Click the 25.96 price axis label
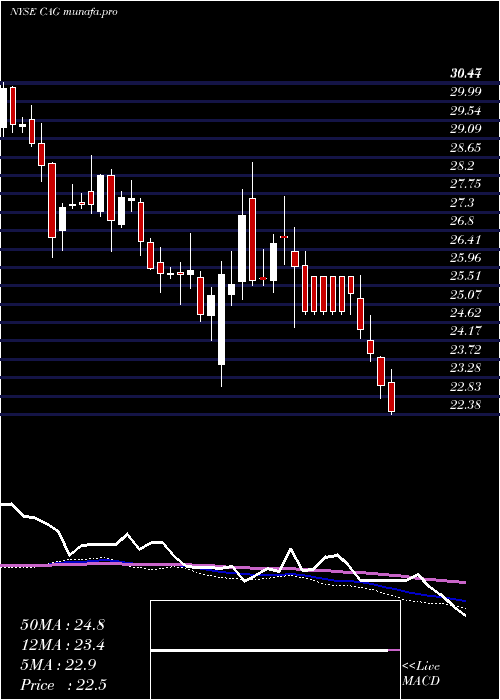Viewport: 500px width, 700px height. 466,258
